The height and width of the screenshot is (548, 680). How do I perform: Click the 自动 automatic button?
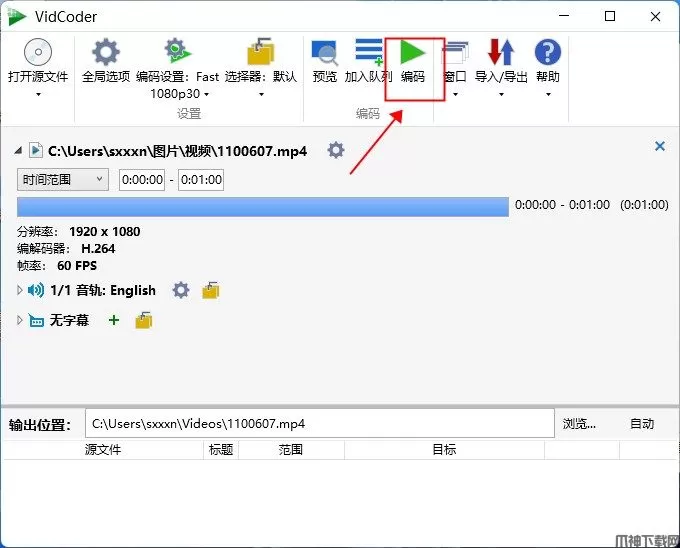[x=642, y=424]
